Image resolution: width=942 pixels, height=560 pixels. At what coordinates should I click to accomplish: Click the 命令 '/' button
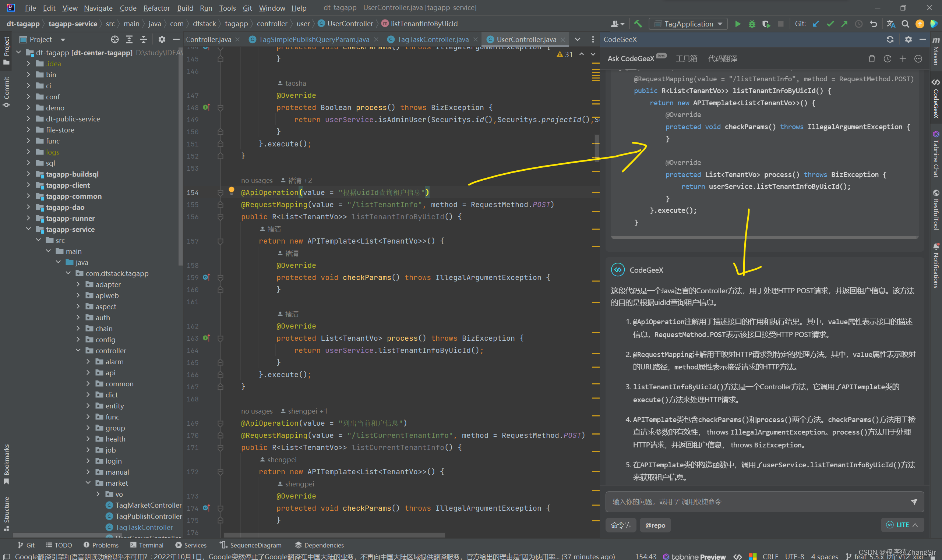[620, 525]
